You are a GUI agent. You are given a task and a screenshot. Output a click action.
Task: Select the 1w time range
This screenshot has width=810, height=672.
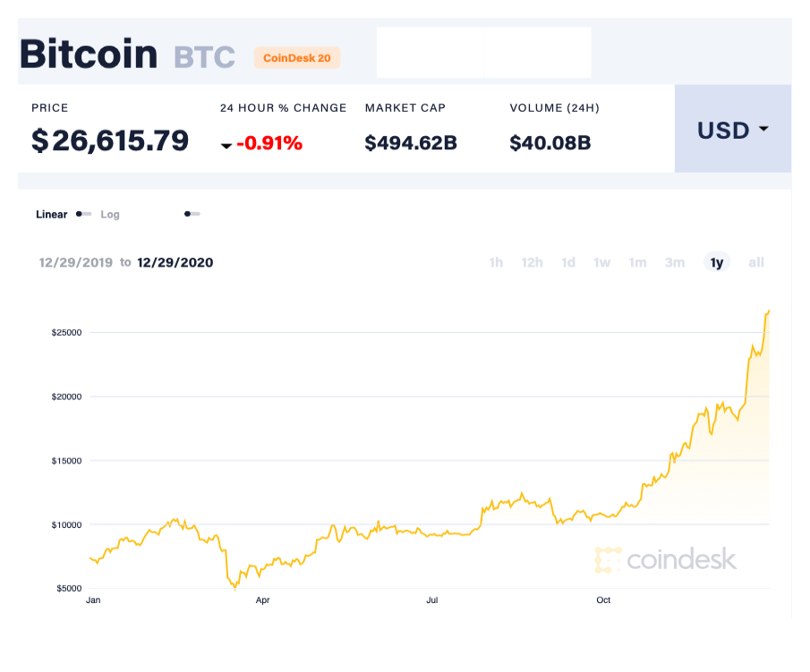pos(601,262)
